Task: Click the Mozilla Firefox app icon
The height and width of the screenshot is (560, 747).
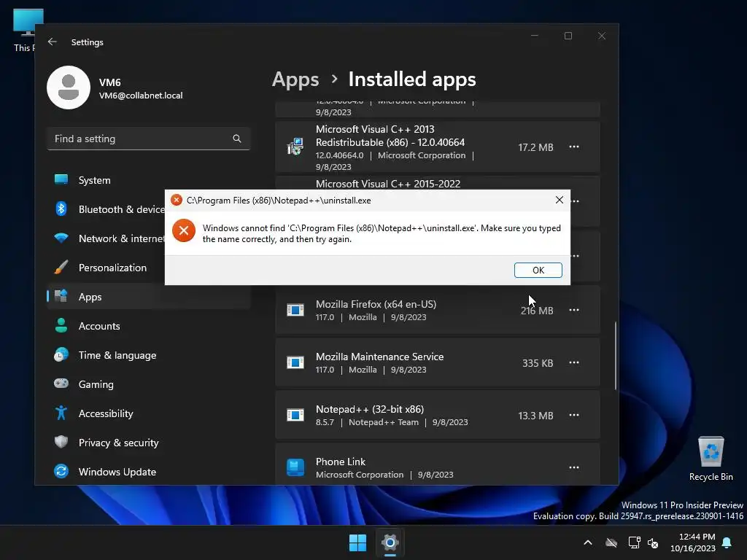Action: [x=295, y=310]
